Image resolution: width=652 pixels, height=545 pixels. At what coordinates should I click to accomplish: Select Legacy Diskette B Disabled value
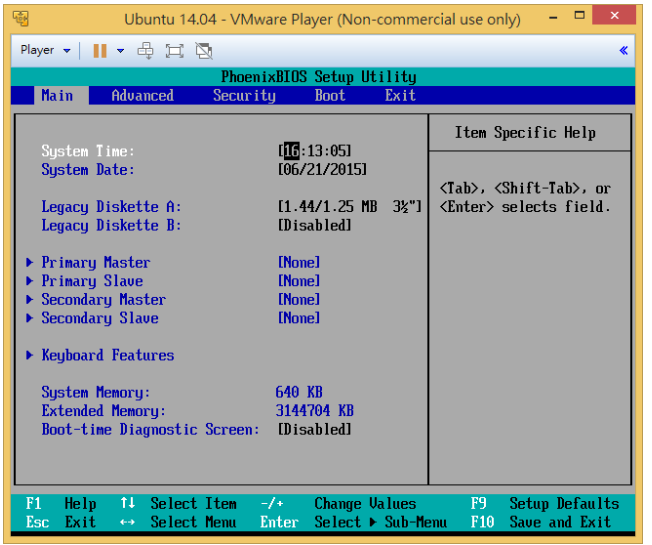point(314,225)
